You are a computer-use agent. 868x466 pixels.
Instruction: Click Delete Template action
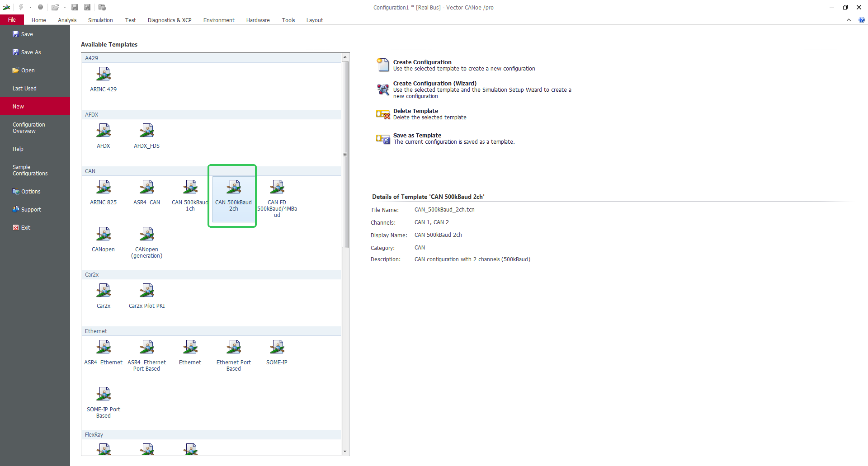(421, 114)
